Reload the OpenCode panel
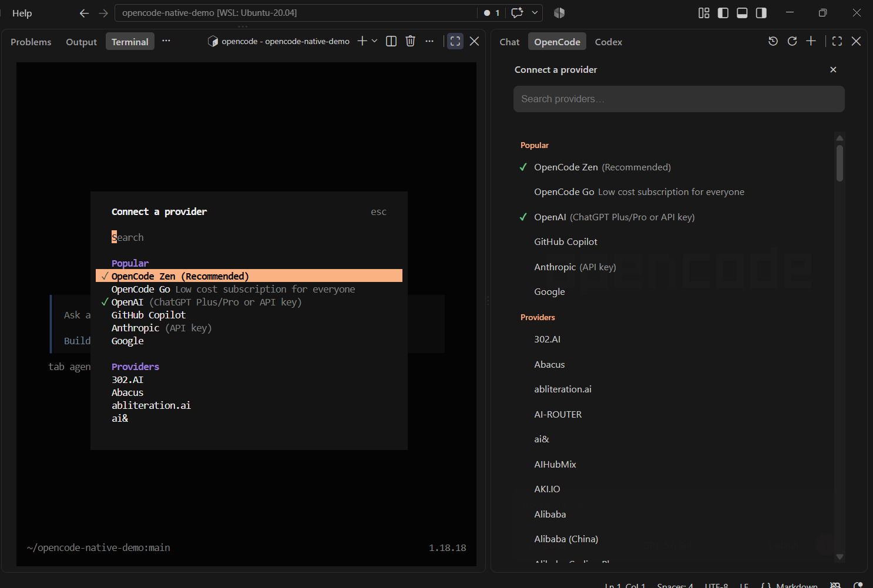 pos(792,41)
